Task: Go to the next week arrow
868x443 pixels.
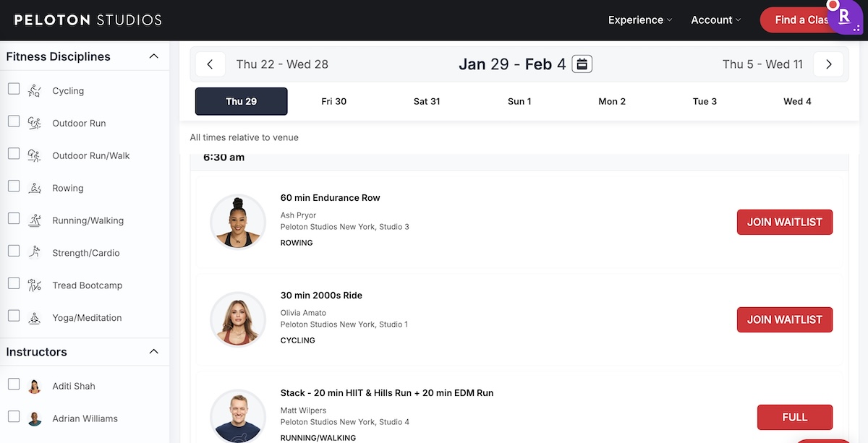Action: click(x=828, y=64)
